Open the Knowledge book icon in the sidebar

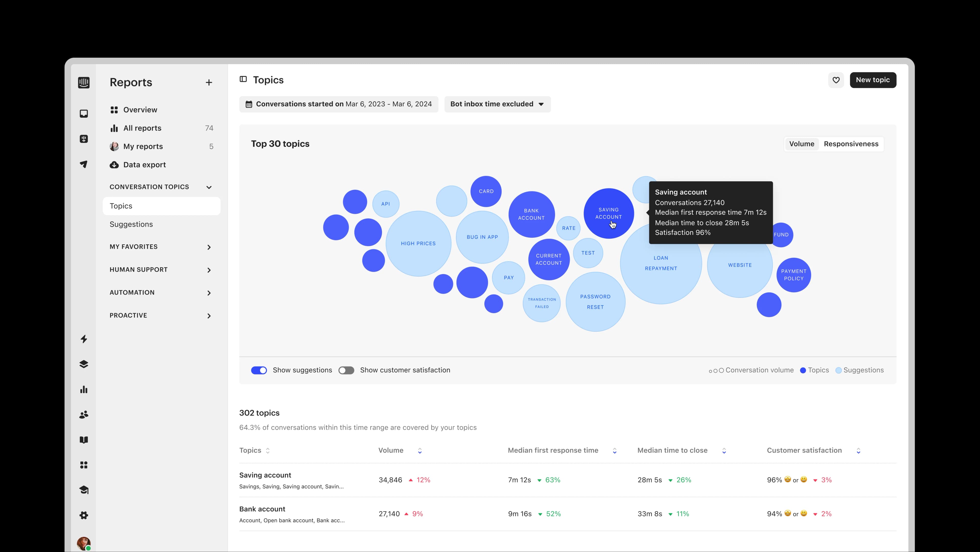pos(84,440)
